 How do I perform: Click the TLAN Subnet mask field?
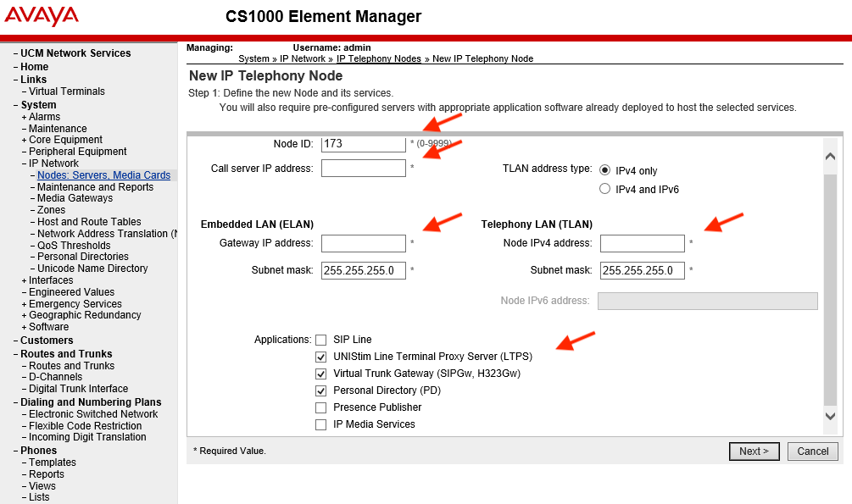(643, 270)
